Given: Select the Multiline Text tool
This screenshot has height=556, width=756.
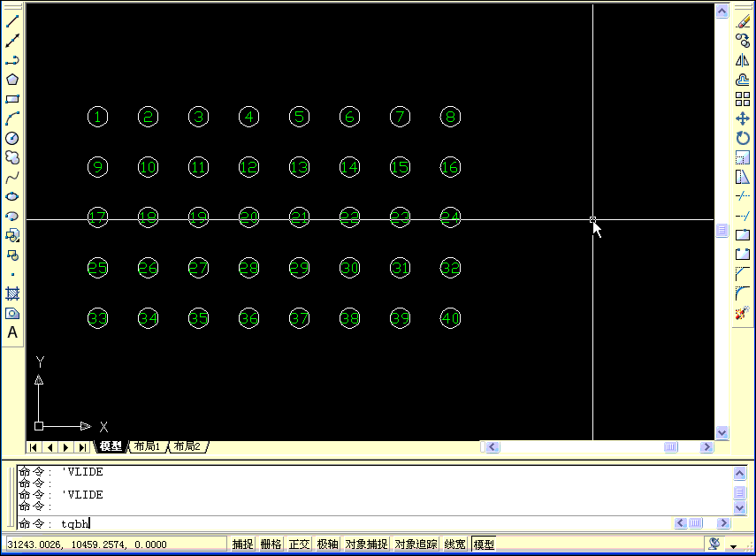Looking at the screenshot, I should point(12,333).
